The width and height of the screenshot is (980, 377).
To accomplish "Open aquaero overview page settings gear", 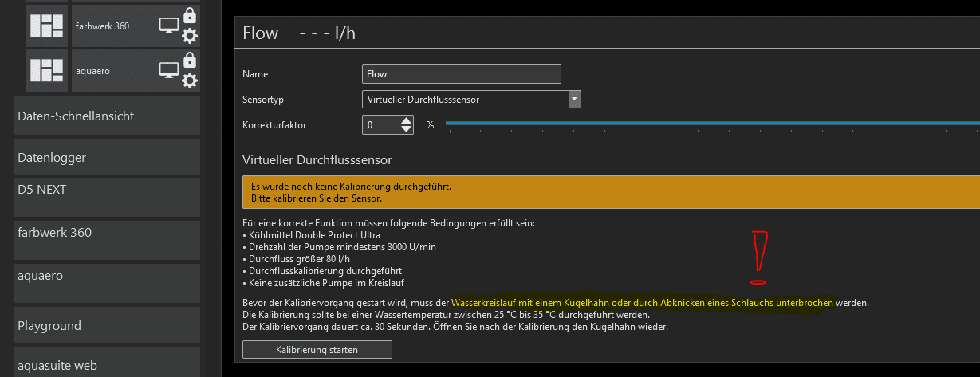I will (190, 80).
